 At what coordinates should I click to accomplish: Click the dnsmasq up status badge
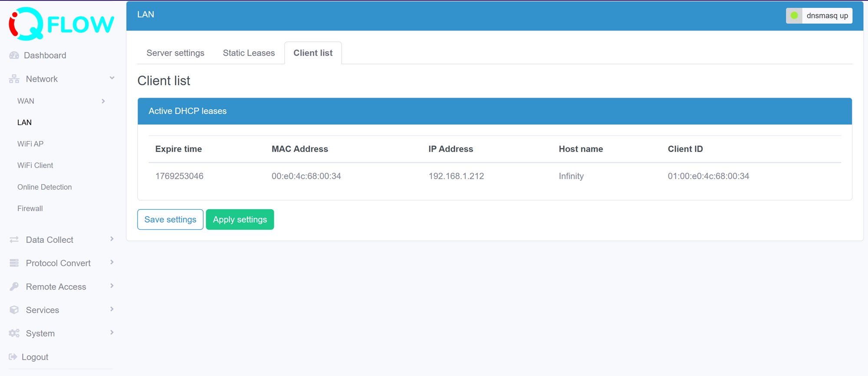click(x=819, y=16)
